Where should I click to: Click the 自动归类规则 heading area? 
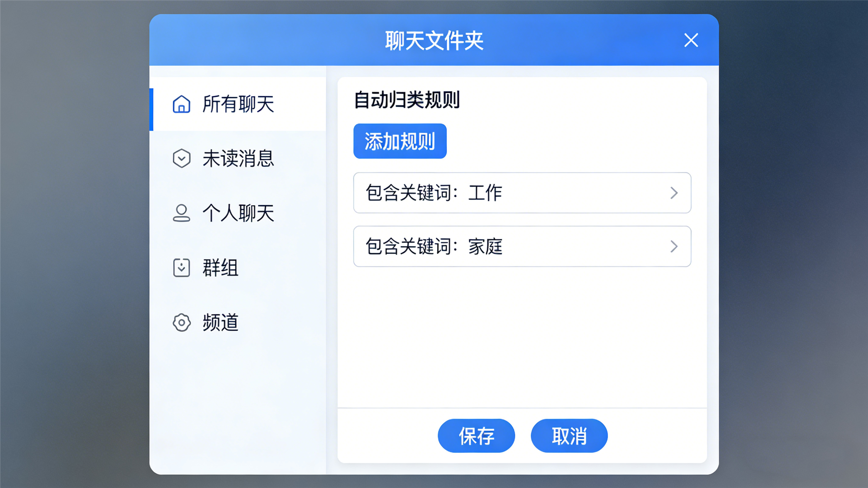(x=407, y=101)
